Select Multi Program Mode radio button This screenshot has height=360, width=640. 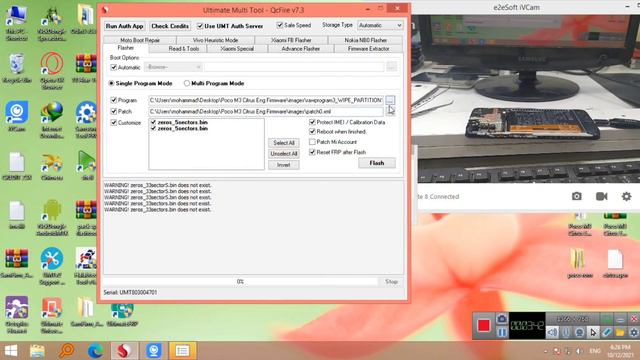tap(187, 83)
